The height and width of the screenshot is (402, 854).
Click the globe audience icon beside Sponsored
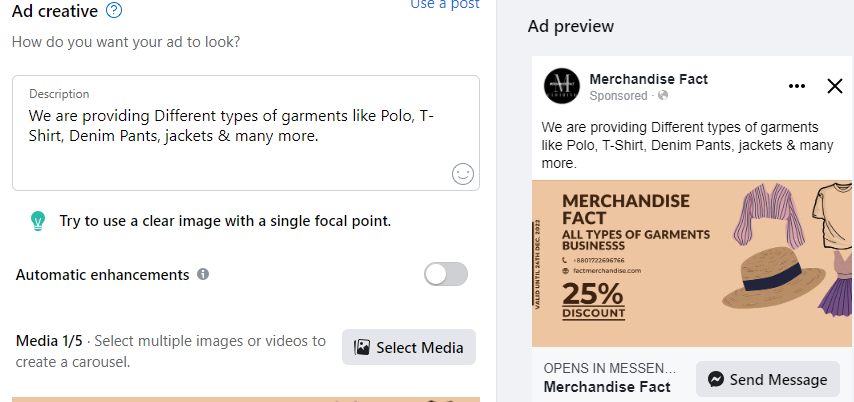tap(663, 96)
